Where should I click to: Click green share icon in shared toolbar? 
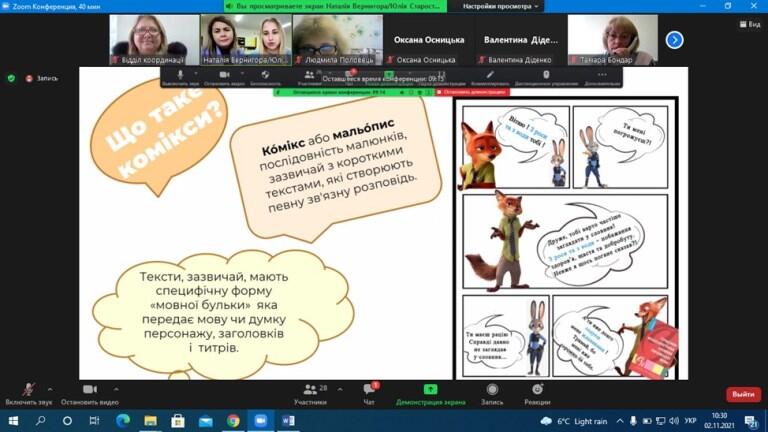(389, 75)
